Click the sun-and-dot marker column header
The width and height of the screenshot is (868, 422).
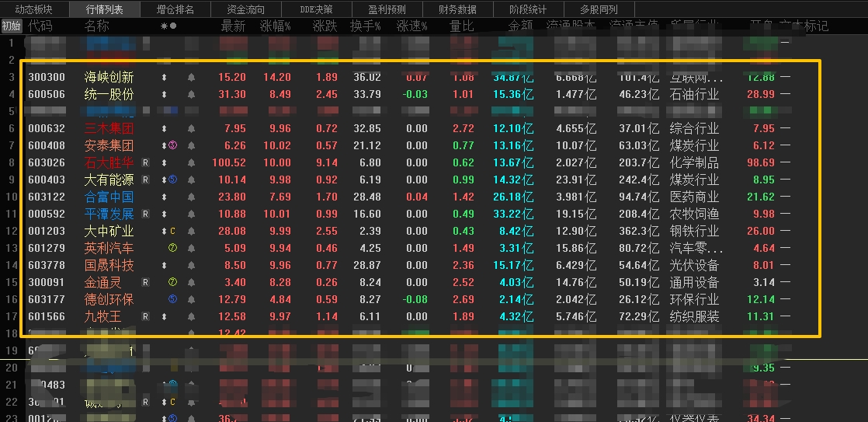168,26
